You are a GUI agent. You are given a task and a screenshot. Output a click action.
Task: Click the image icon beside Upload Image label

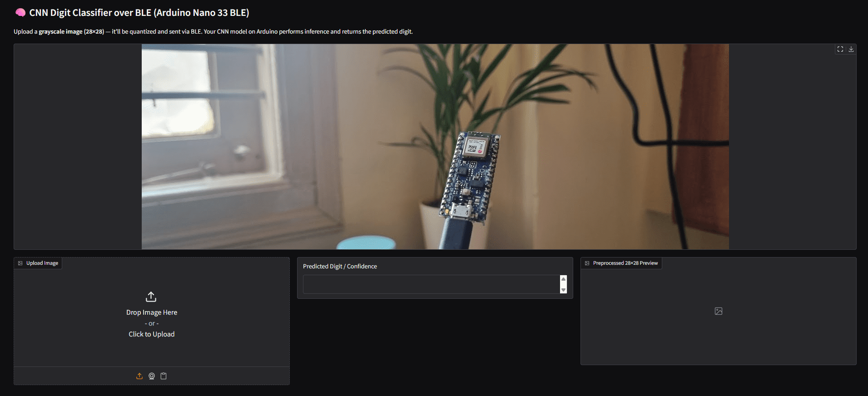[x=20, y=263]
